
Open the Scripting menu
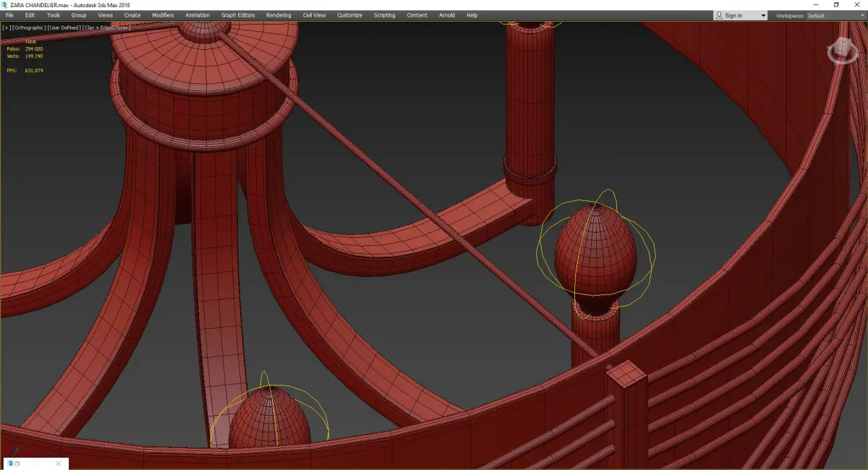pyautogui.click(x=385, y=15)
